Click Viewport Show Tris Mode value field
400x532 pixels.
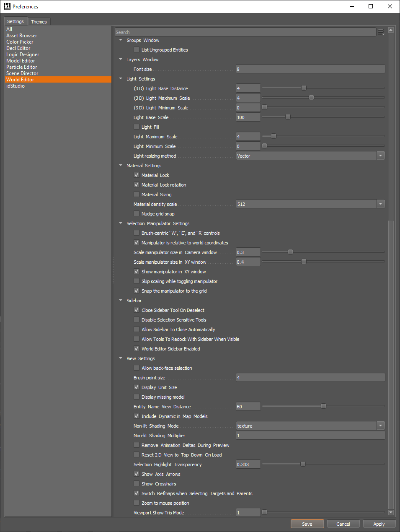coord(248,512)
